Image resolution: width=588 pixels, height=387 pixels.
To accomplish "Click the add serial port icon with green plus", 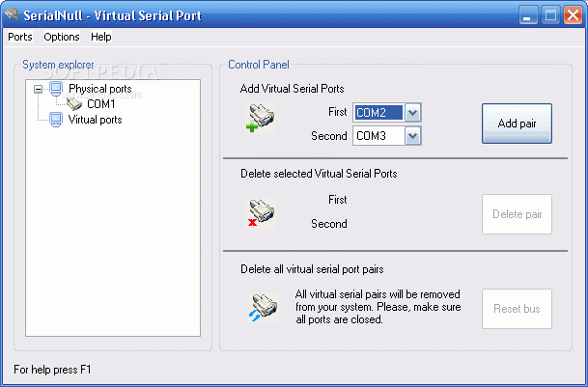I will click(x=261, y=118).
